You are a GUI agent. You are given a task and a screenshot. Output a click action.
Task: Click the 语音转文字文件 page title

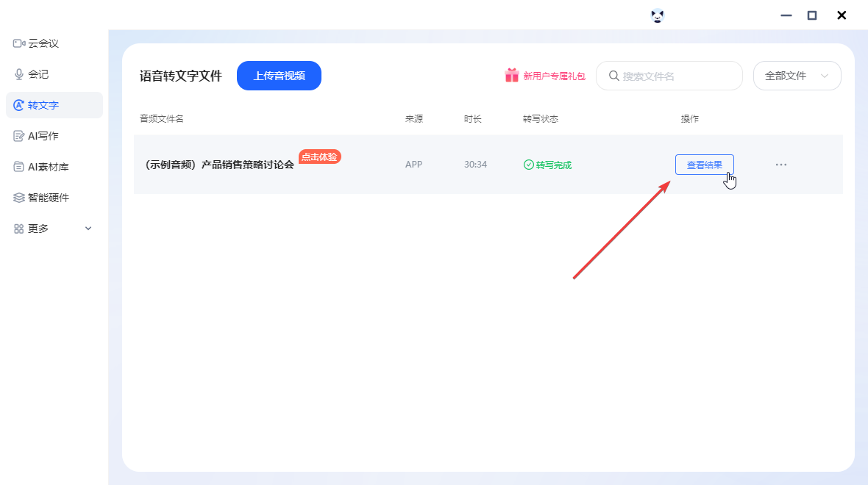coord(181,76)
